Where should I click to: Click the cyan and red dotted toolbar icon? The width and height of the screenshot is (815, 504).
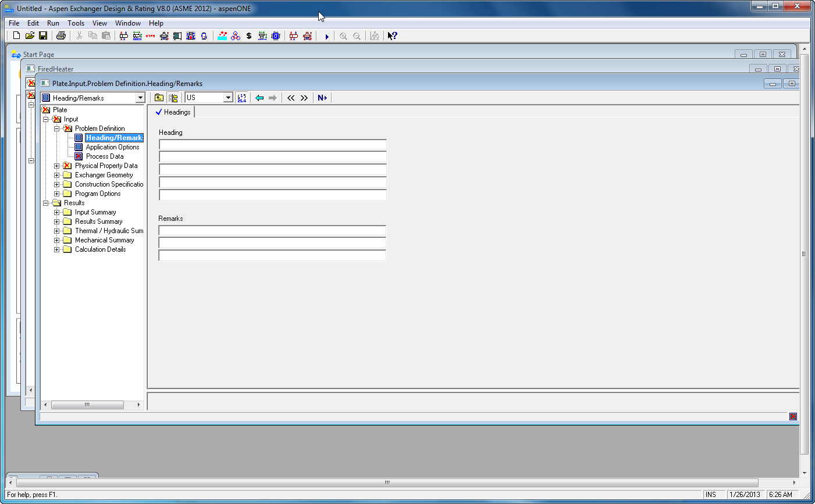222,35
